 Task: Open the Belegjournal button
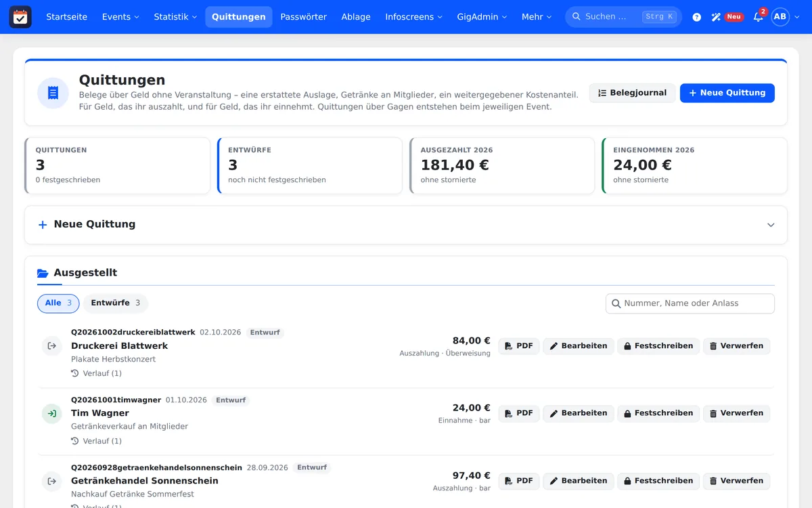click(632, 93)
